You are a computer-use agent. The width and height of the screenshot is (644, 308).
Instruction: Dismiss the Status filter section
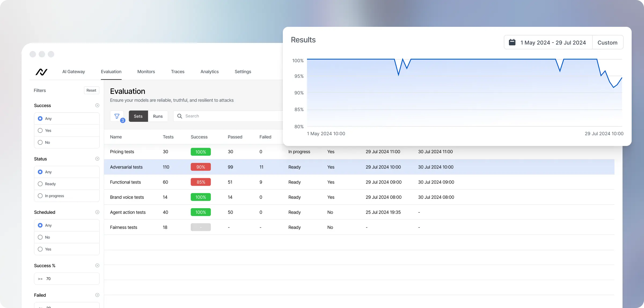[97, 159]
